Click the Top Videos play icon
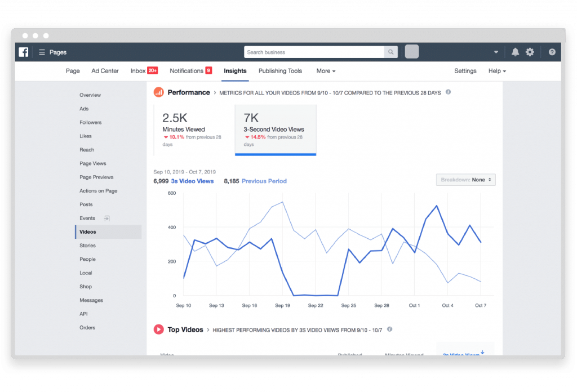 (x=158, y=329)
